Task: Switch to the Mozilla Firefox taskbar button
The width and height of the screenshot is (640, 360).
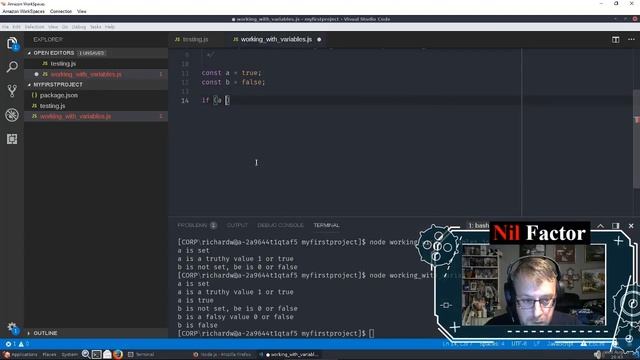Action: 222,355
